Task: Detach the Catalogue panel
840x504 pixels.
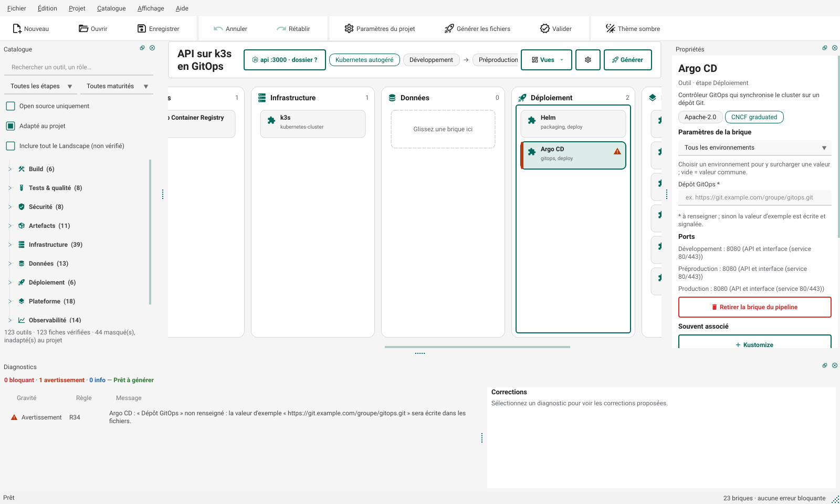Action: point(142,48)
